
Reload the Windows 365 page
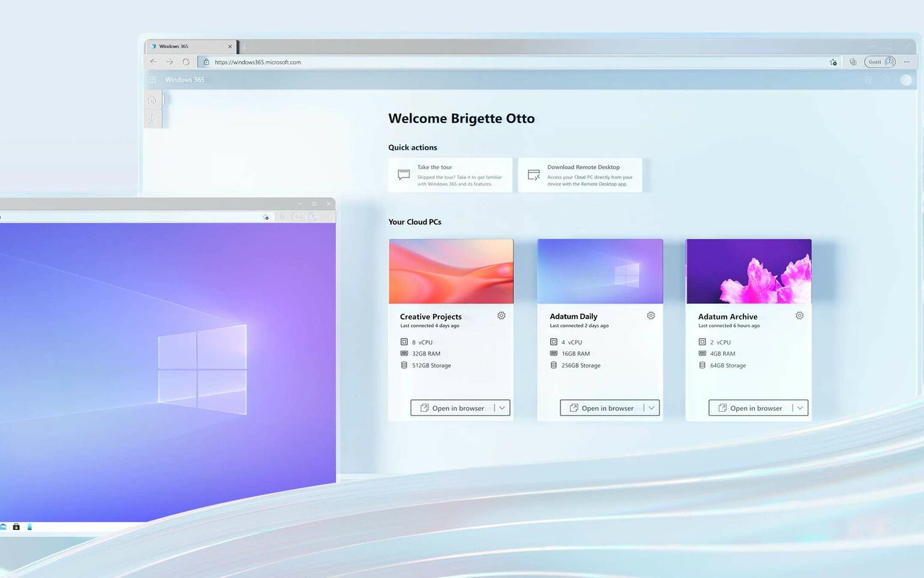click(x=186, y=62)
